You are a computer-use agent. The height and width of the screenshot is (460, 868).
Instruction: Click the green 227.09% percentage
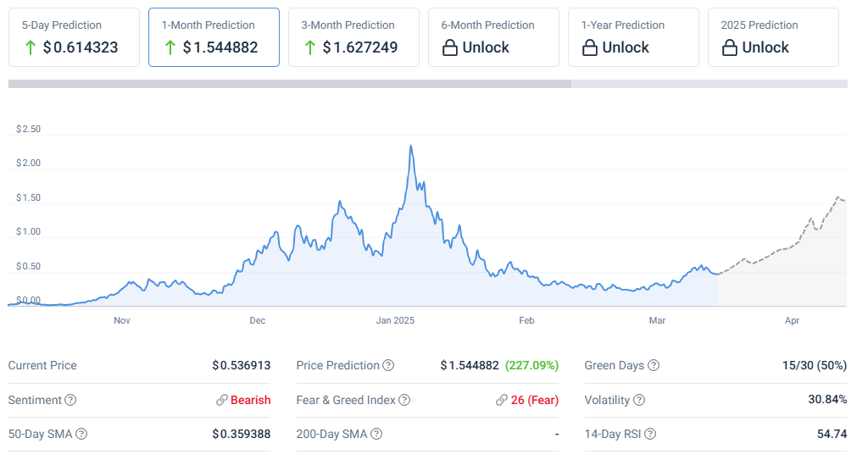(532, 365)
